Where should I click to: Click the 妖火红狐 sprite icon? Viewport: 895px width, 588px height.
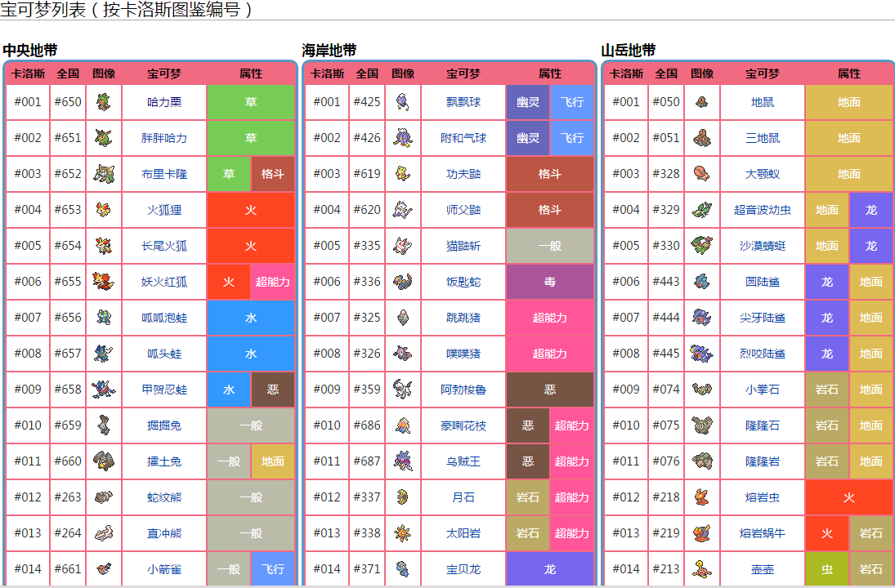103,282
